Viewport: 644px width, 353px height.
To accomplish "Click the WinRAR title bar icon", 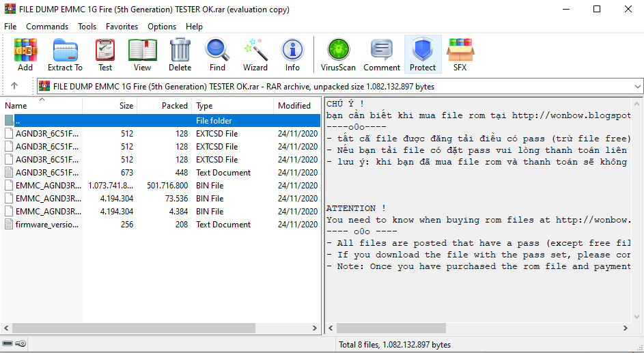I will point(10,9).
